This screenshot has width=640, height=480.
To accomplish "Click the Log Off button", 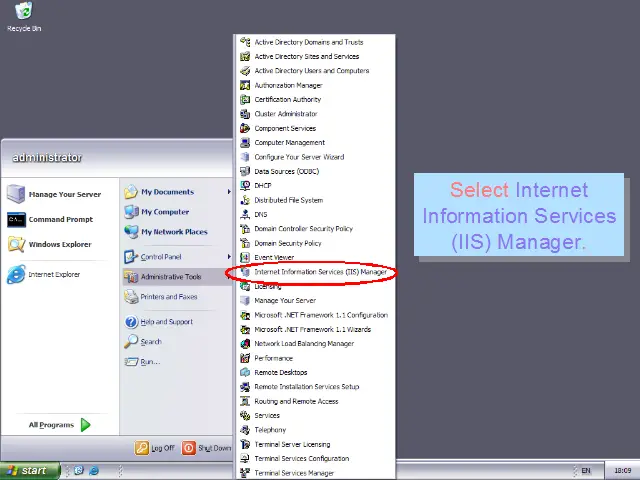I will (x=155, y=448).
